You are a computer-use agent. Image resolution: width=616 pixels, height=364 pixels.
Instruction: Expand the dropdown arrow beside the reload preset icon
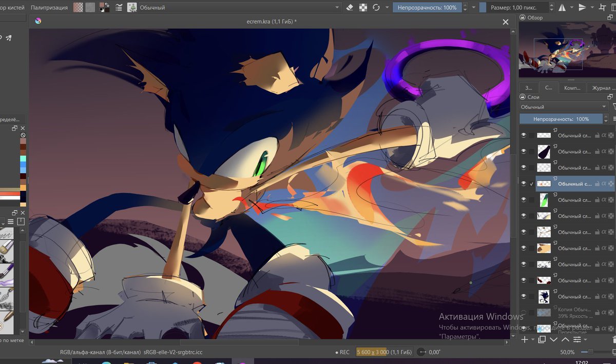387,7
